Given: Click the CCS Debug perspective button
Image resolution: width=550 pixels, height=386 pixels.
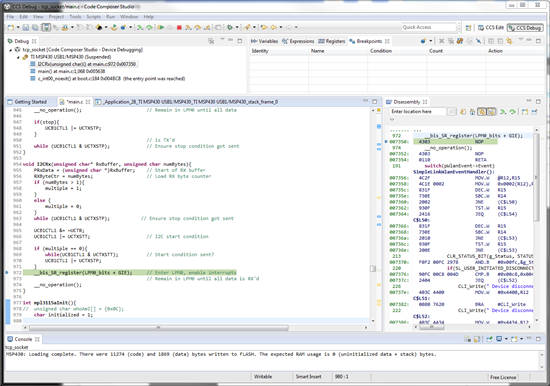Looking at the screenshot, I should click(x=525, y=27).
